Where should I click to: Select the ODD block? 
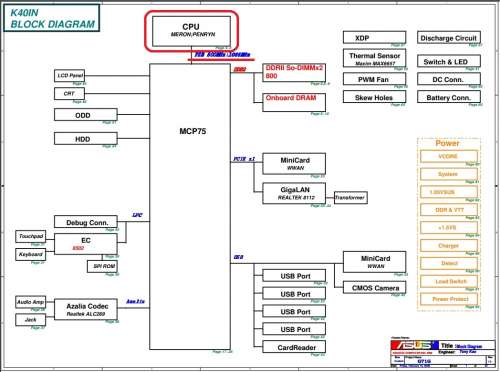point(86,115)
